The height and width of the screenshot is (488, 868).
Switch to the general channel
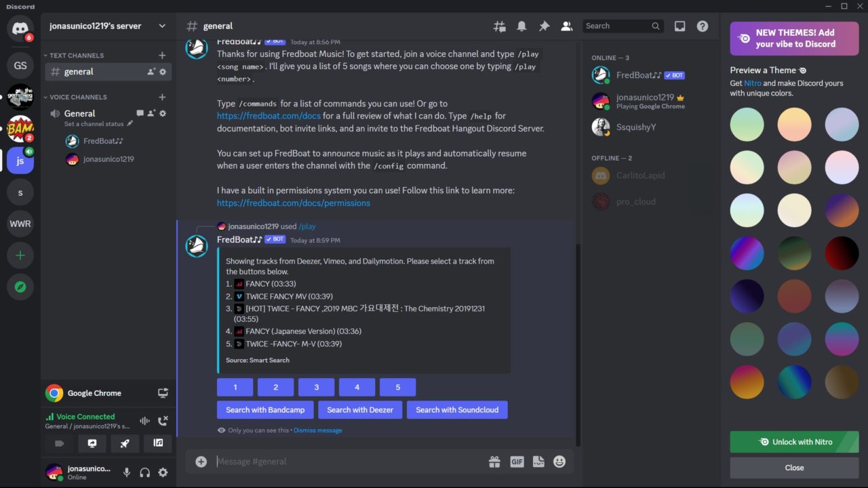[79, 71]
